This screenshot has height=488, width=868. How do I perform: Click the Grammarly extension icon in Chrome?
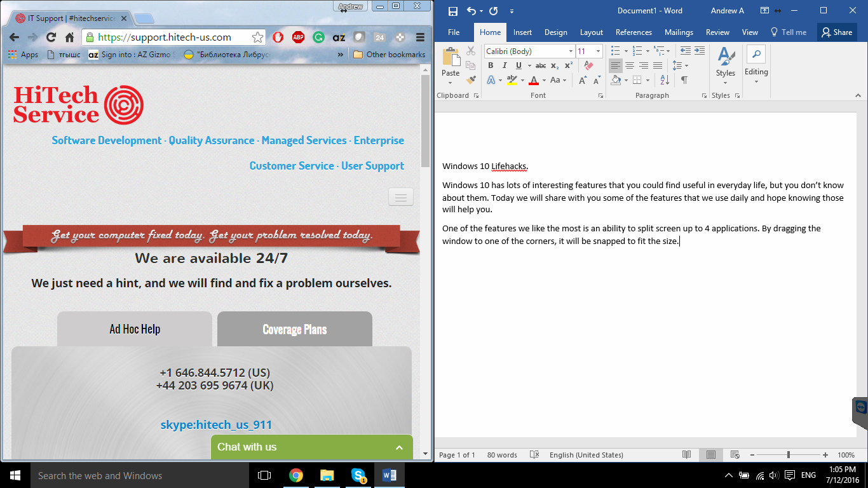click(x=318, y=37)
